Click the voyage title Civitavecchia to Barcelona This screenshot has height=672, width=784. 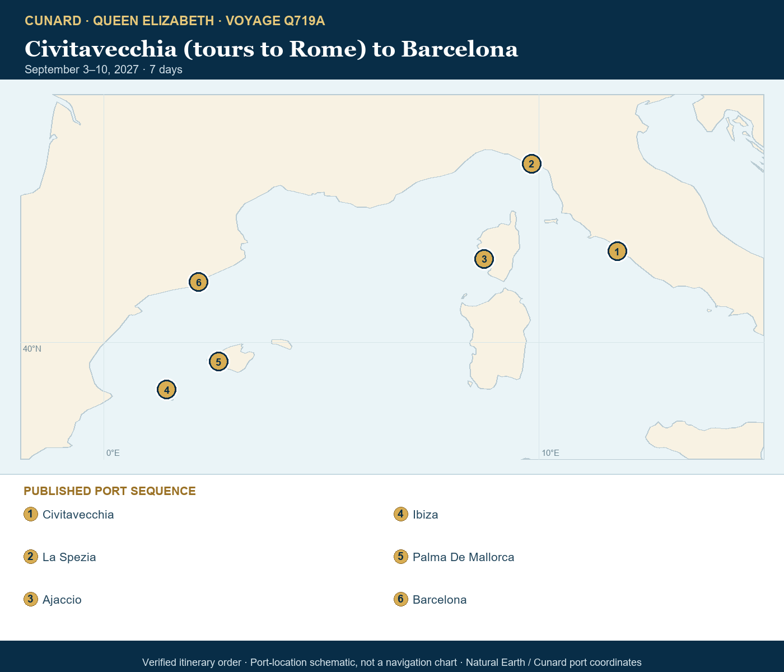(272, 49)
